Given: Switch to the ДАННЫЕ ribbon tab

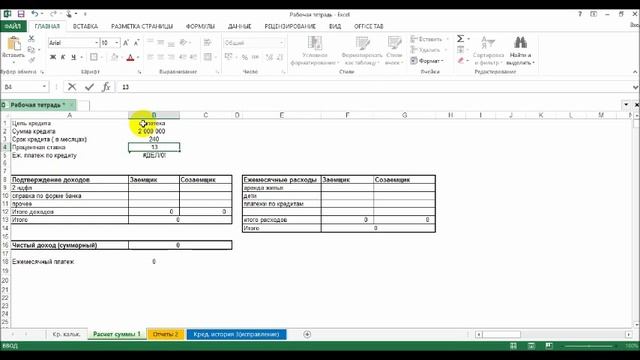Looking at the screenshot, I should coord(240,26).
